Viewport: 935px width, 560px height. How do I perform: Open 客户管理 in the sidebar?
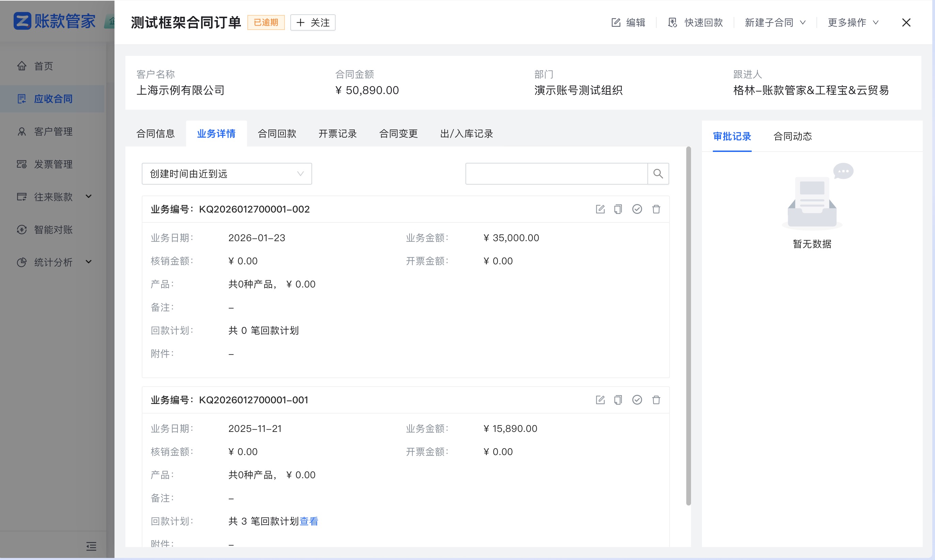[x=52, y=131]
